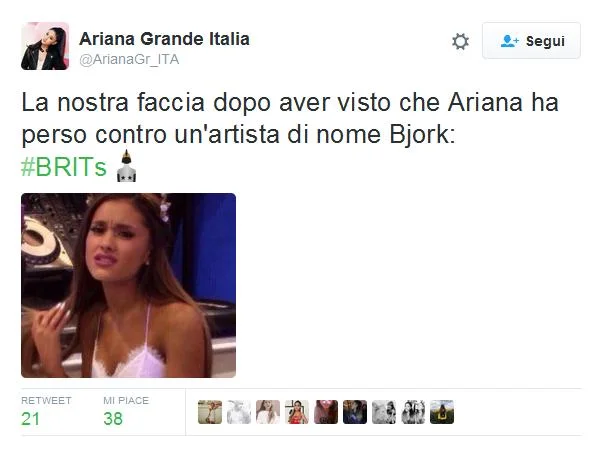Image resolution: width=611 pixels, height=449 pixels.
Task: Open the gear settings menu
Action: pyautogui.click(x=460, y=41)
